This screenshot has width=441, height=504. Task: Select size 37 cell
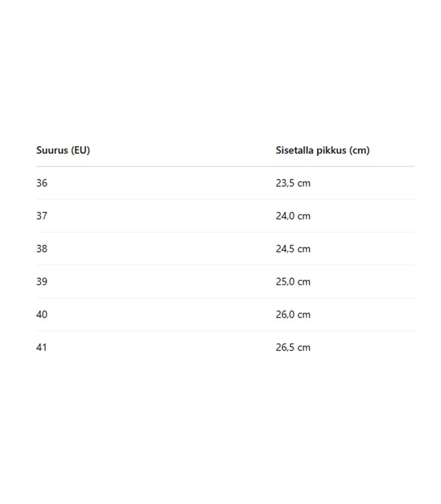pos(42,215)
